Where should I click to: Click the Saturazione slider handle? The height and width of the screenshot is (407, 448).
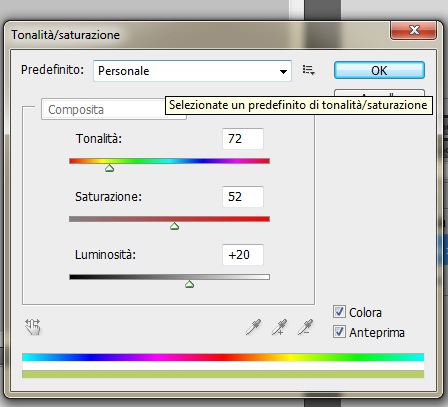[174, 226]
